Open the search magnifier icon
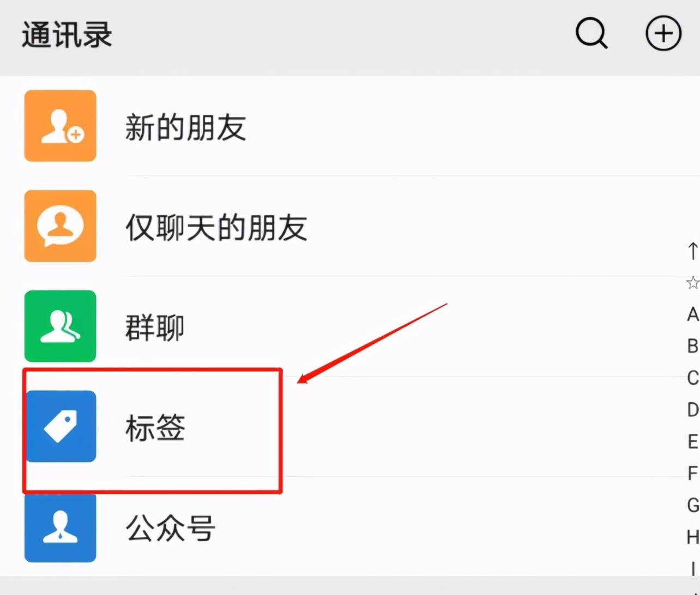The width and height of the screenshot is (700, 595). 592,33
